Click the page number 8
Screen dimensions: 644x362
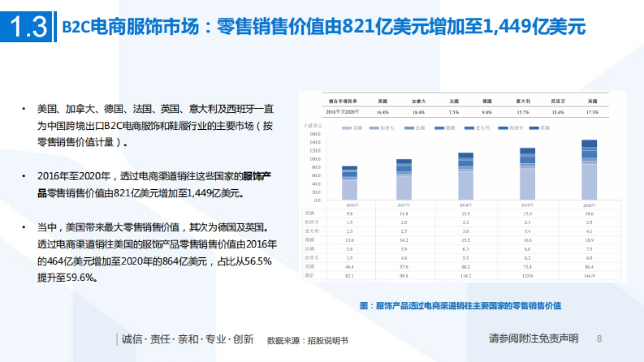(599, 339)
